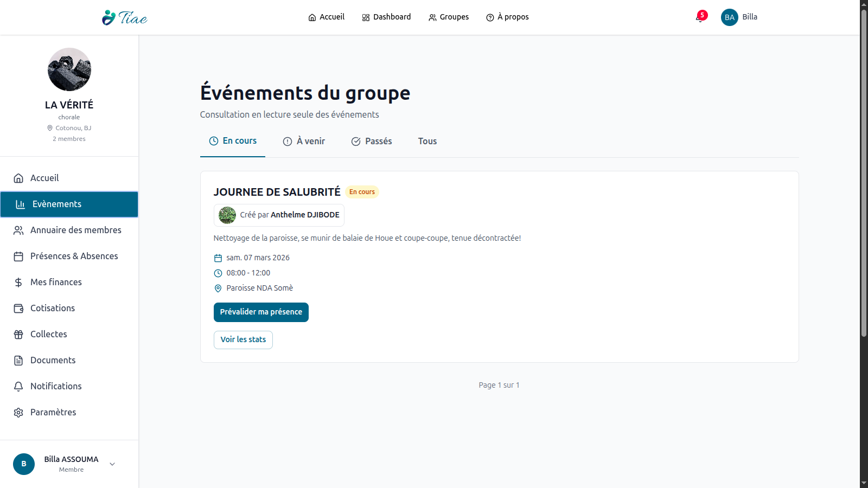Click the Mes finances dollar icon
Screen dimensions: 868x488
coord(18,282)
